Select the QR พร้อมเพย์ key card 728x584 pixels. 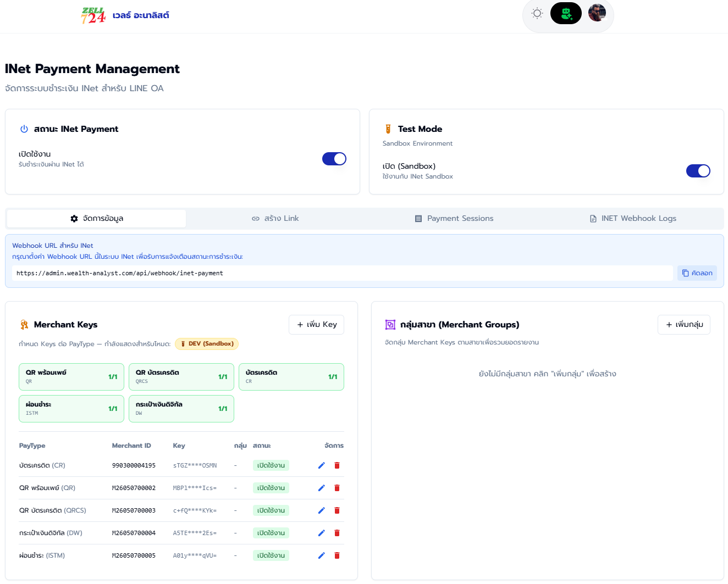pyautogui.click(x=71, y=377)
